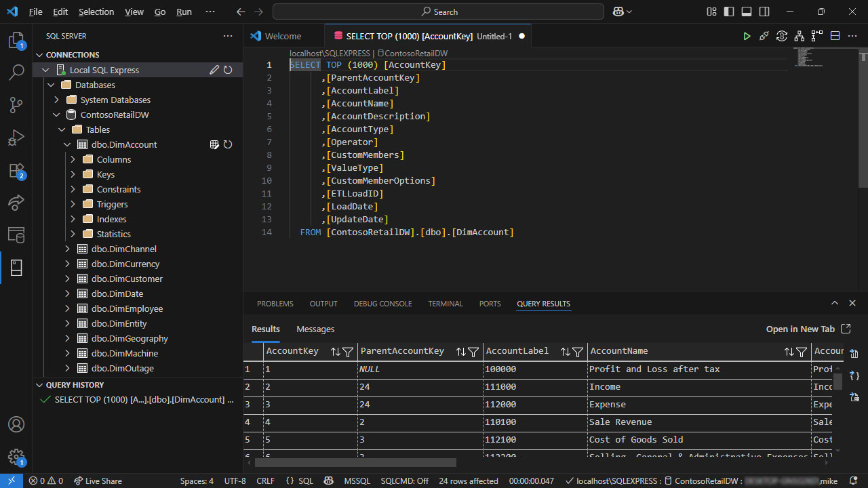Run the query with the green play icon
The height and width of the screenshot is (488, 868).
[x=747, y=36]
